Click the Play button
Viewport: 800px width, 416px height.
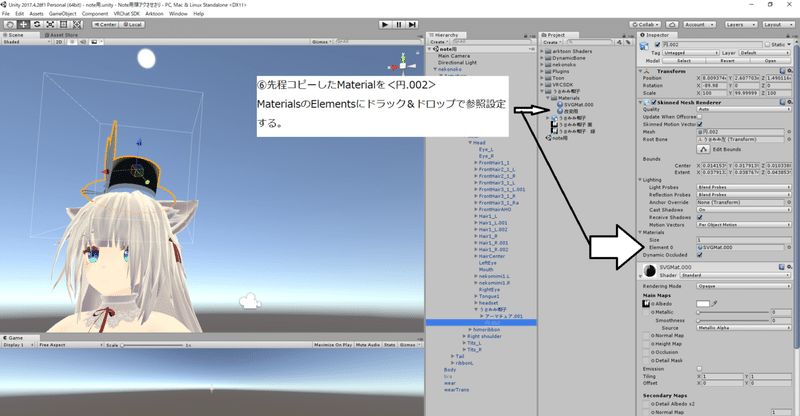(x=385, y=25)
